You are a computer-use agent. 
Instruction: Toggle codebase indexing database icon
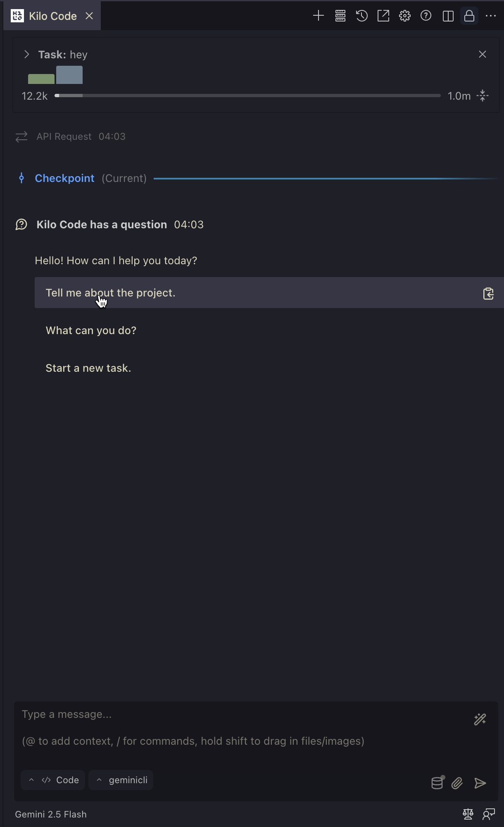(437, 783)
